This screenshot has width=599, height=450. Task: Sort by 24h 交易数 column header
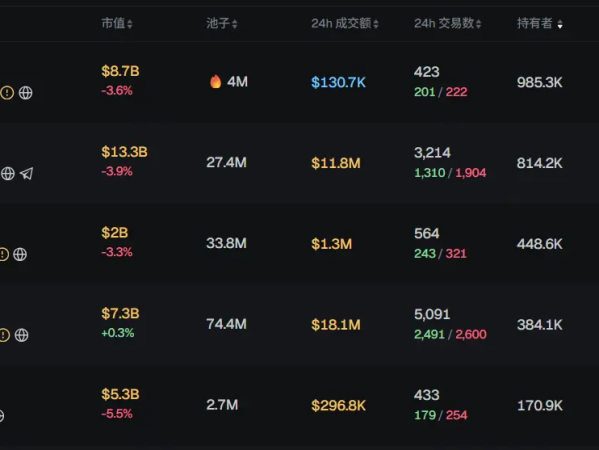(x=447, y=23)
